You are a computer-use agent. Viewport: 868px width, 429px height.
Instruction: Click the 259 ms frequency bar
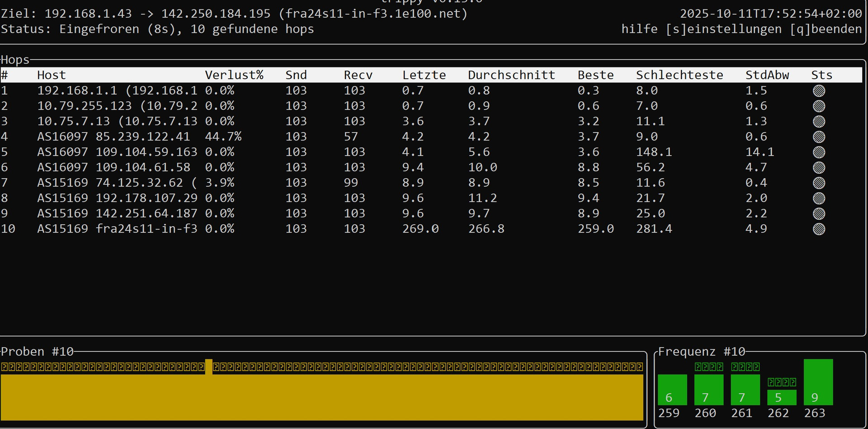(672, 390)
